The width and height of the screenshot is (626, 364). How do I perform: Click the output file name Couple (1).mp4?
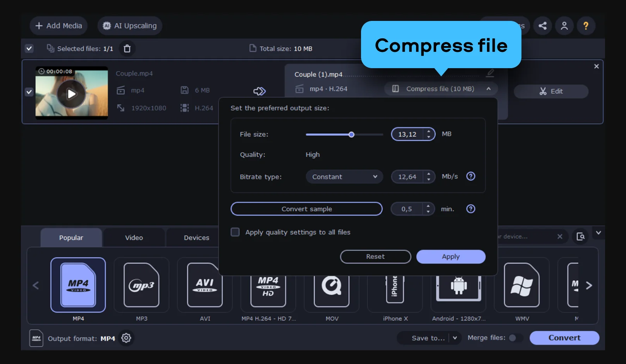[318, 74]
